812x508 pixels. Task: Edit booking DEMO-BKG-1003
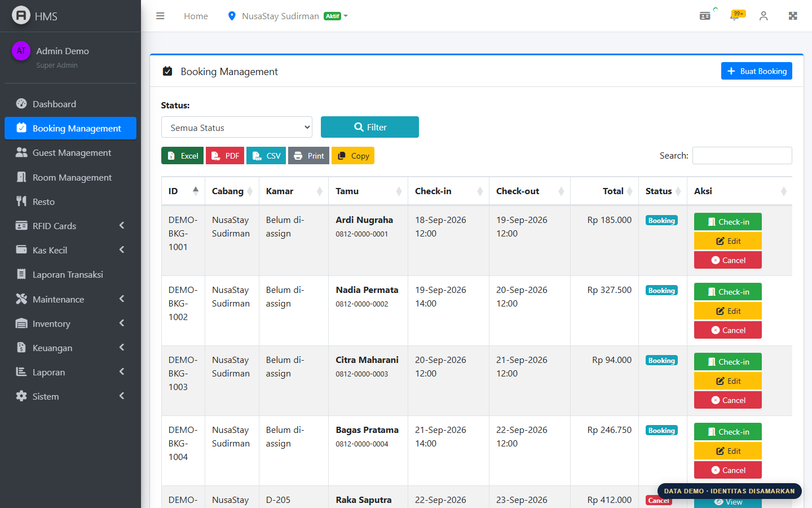tap(728, 381)
